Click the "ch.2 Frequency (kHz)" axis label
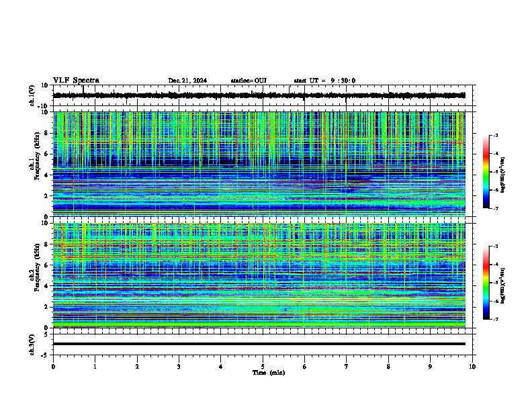 (x=34, y=267)
